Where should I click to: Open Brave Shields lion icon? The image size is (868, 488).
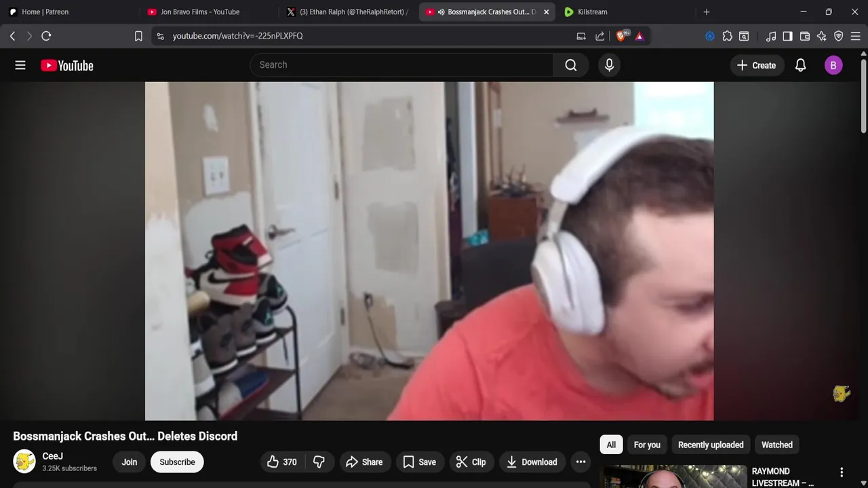[x=621, y=36]
